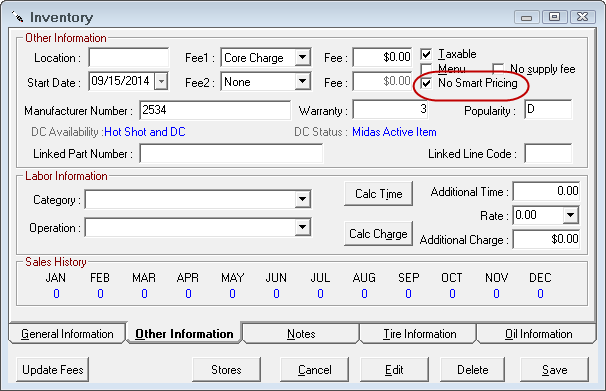Uncheck the No Smart Pricing checkbox
Viewport: 606px width, 391px height.
coord(426,83)
